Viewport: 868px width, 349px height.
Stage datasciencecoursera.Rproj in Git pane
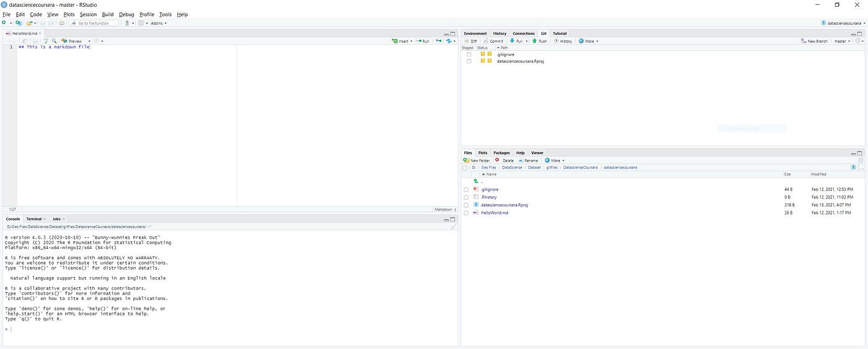pyautogui.click(x=469, y=61)
